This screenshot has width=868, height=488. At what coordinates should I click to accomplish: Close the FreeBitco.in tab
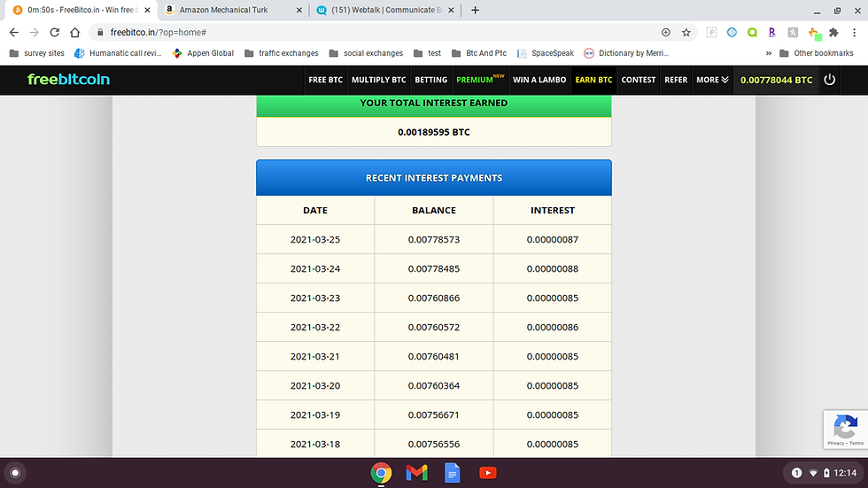coord(147,10)
